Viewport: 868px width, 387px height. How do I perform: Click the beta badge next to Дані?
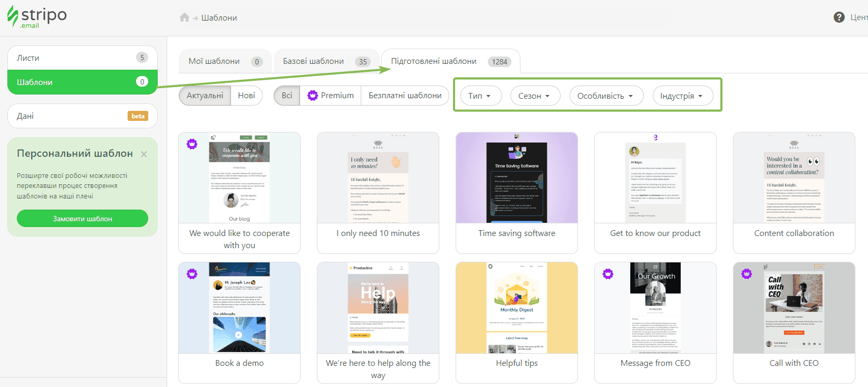[138, 116]
